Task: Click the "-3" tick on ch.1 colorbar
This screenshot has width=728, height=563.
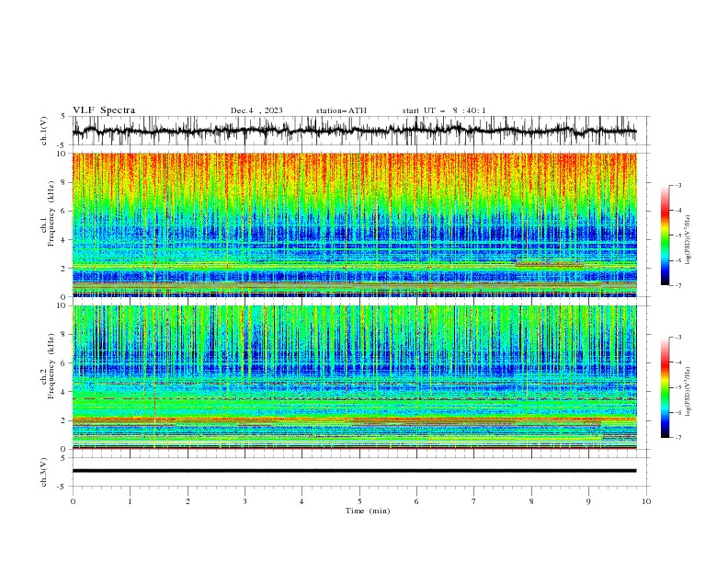Action: [677, 185]
